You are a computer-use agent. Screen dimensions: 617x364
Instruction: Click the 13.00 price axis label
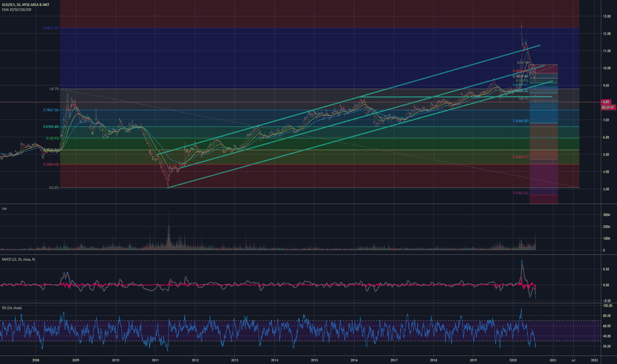[606, 17]
